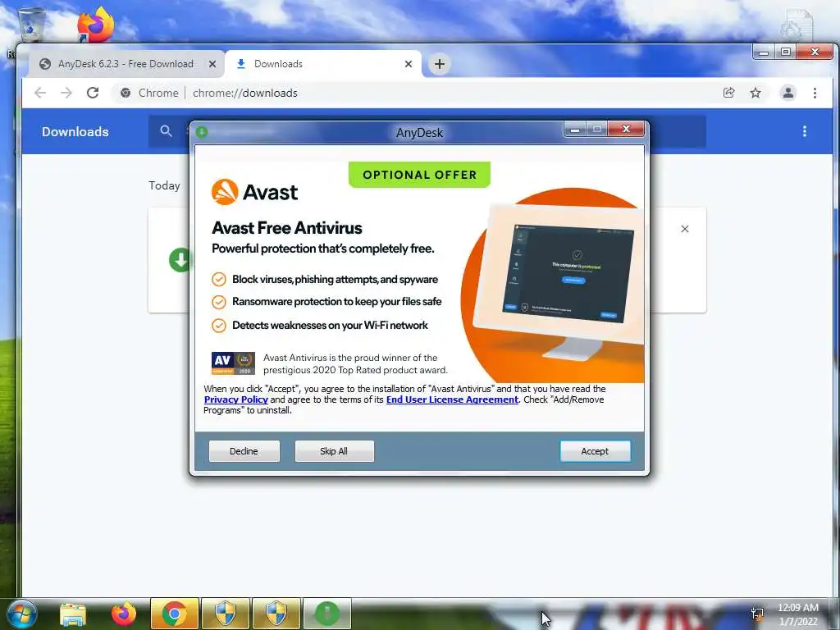Close the AnyDesk installer window
The image size is (840, 630).
tap(626, 129)
